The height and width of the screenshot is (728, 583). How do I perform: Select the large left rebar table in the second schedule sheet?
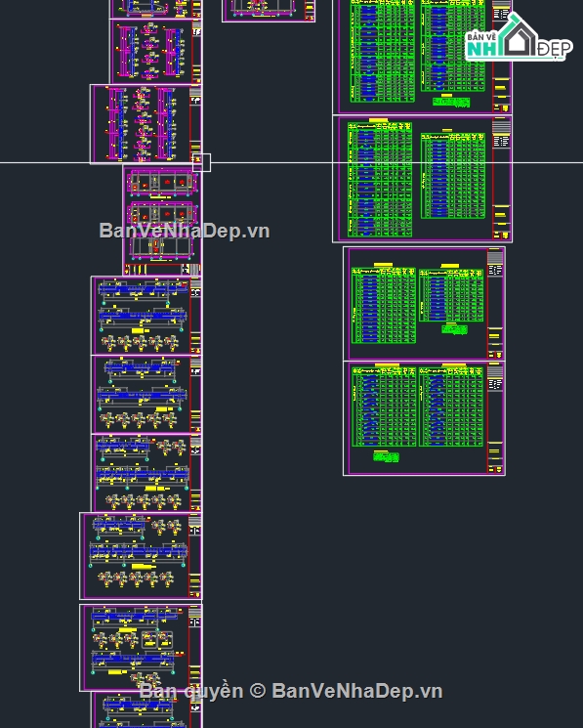[x=380, y=180]
